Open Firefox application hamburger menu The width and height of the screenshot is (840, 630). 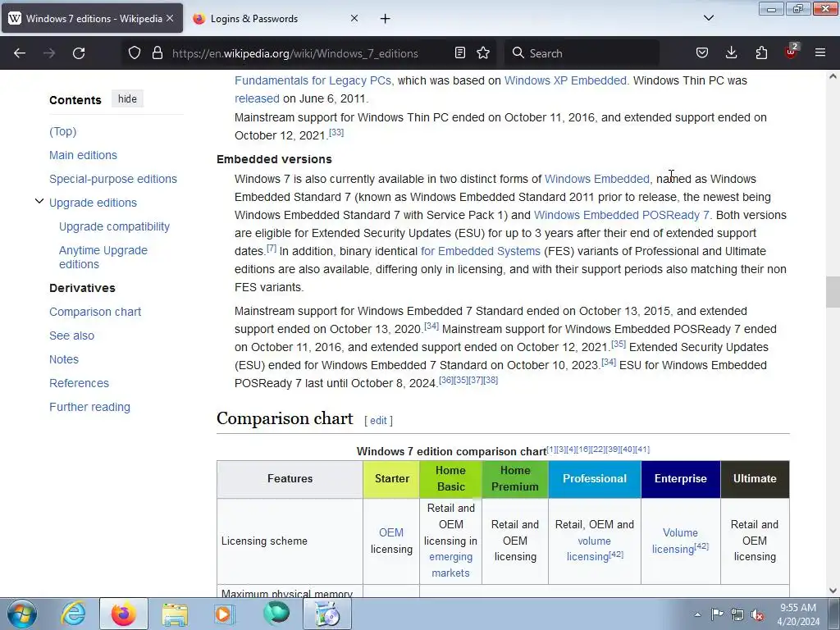coord(820,53)
